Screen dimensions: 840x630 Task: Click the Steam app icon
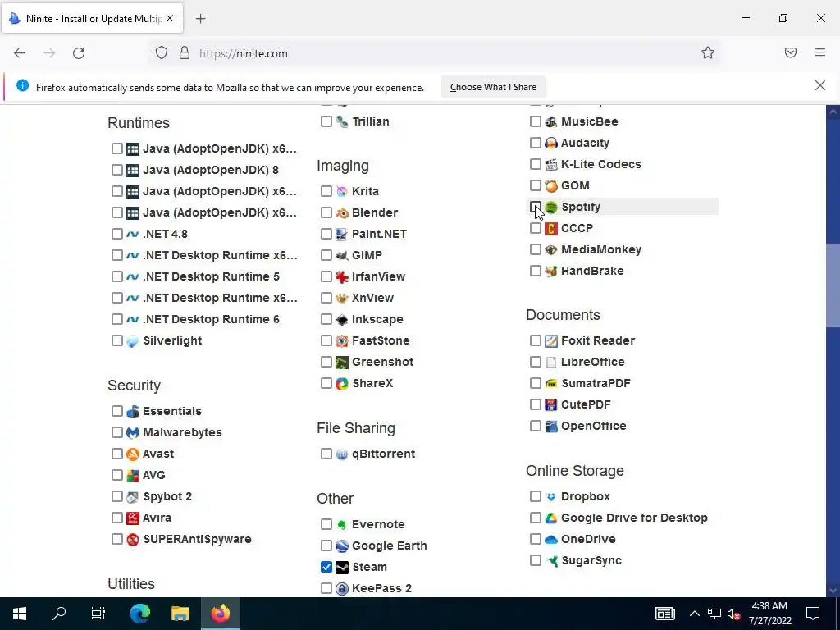(342, 567)
